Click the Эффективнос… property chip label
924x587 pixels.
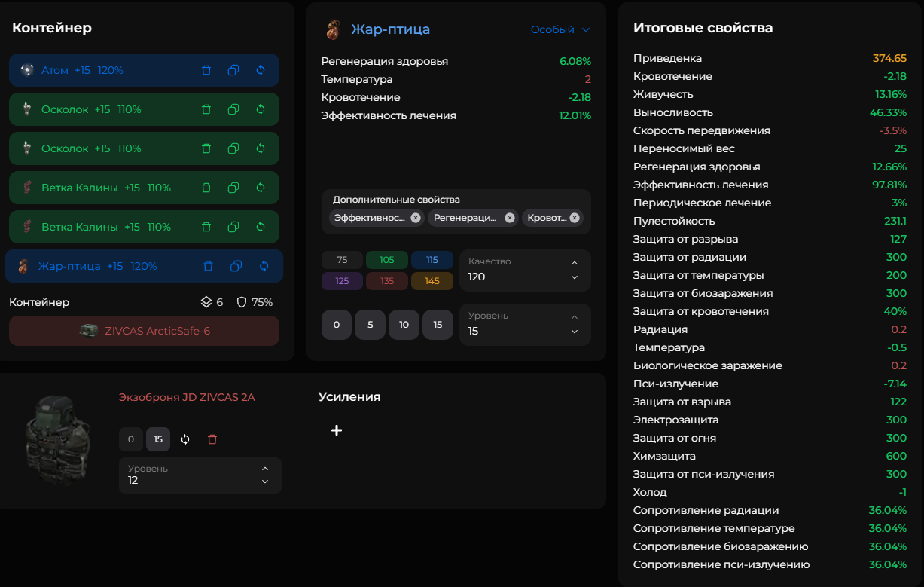click(369, 218)
